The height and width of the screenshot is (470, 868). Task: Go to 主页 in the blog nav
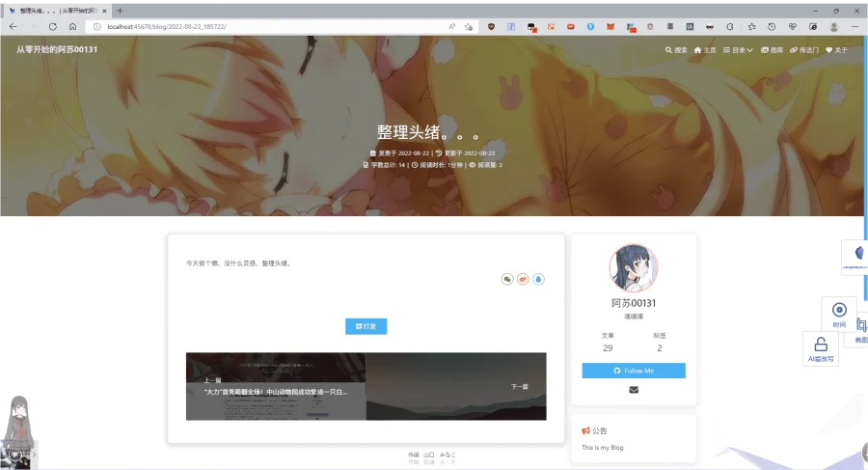[705, 50]
